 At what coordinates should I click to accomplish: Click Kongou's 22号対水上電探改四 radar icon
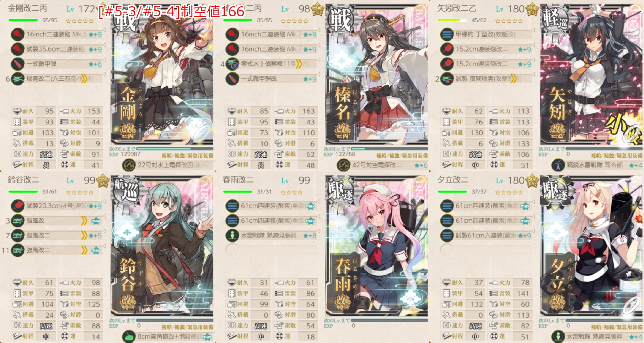(x=129, y=165)
